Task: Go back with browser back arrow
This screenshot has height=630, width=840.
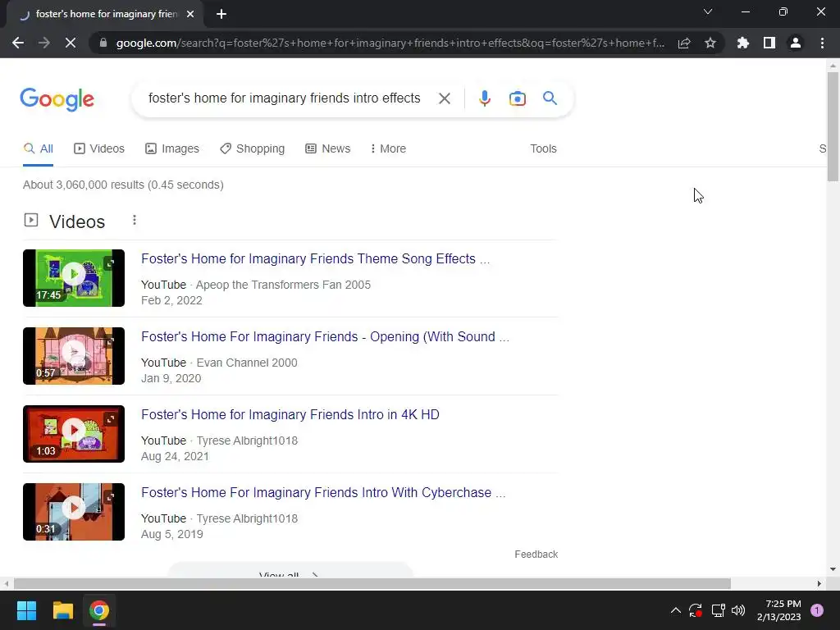Action: (x=18, y=43)
